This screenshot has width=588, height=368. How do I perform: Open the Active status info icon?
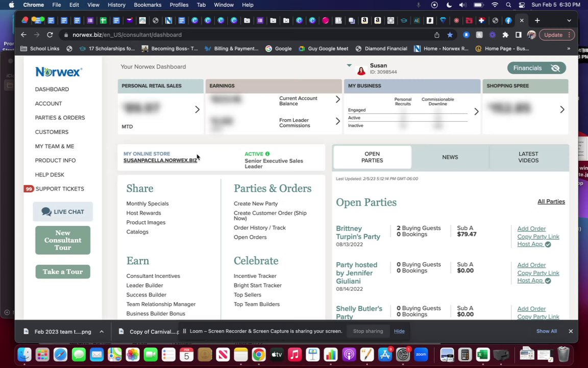click(267, 153)
